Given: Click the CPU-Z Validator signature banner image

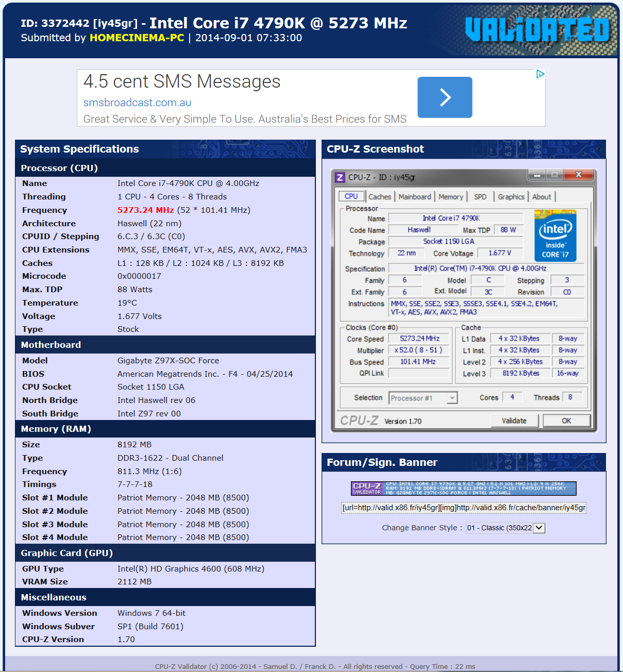Looking at the screenshot, I should coord(463,489).
